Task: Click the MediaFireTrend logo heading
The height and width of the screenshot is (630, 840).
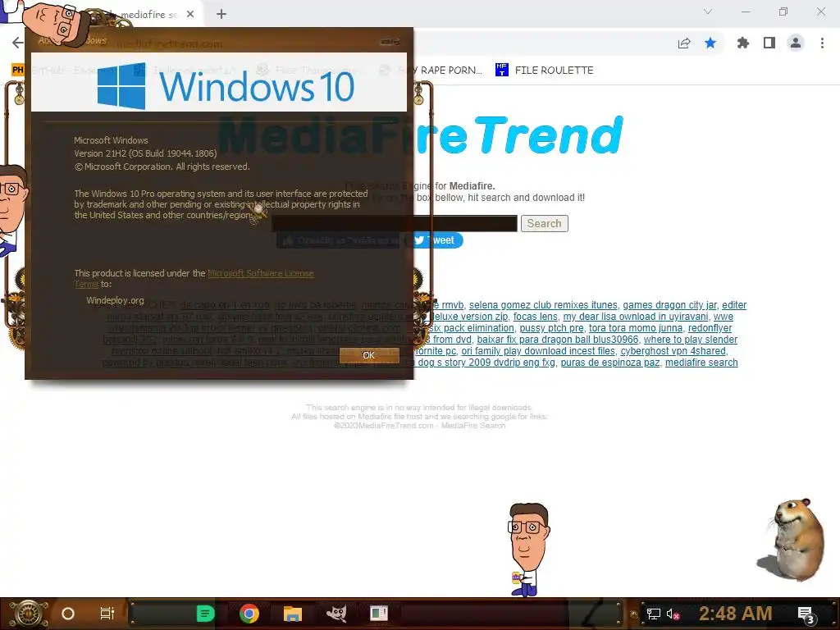Action: (421, 135)
